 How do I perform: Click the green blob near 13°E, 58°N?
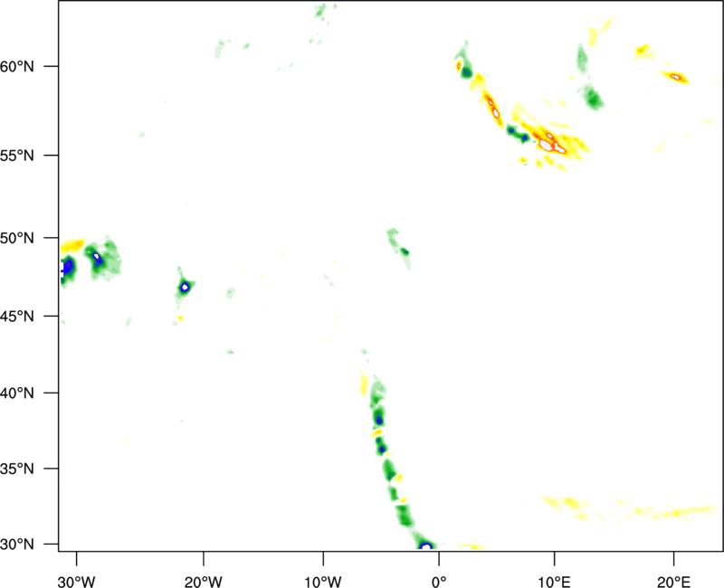[593, 97]
